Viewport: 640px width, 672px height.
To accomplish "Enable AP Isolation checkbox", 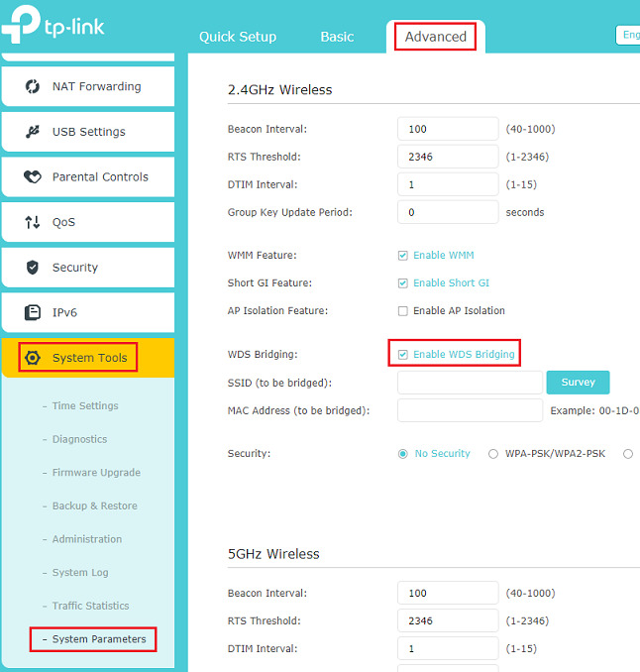I will tap(402, 311).
